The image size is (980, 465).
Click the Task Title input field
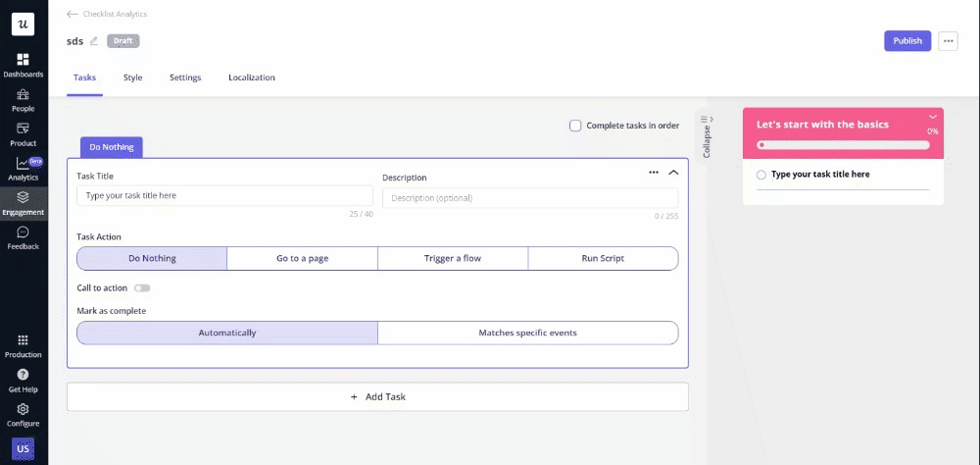click(224, 196)
